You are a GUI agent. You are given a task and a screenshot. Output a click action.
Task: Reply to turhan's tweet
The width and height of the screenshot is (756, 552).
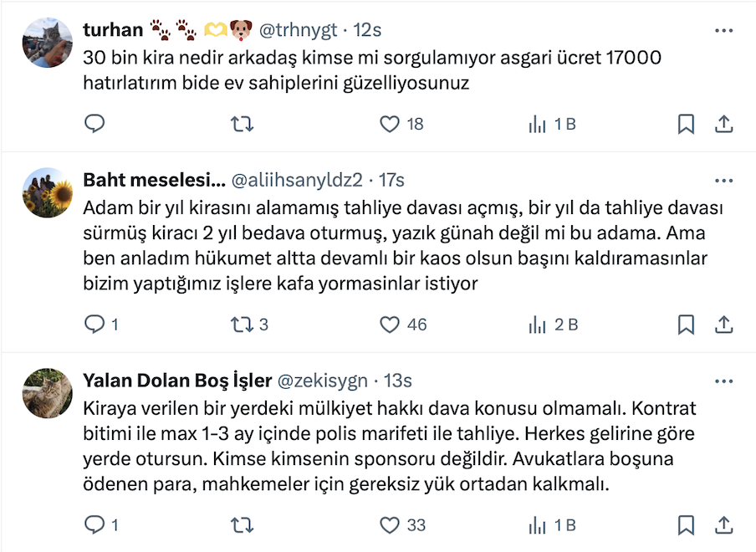[x=95, y=125]
